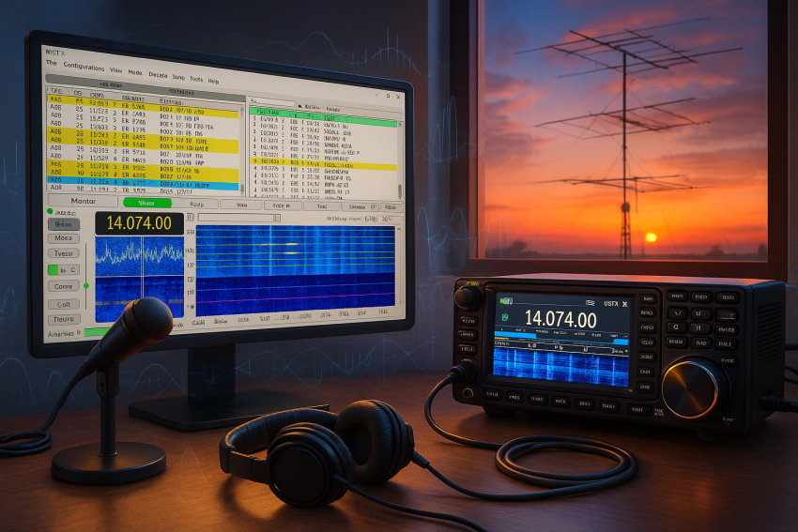Click the green handle on the vertical level slider
Viewport: 798px width, 532px height.
click(86, 286)
